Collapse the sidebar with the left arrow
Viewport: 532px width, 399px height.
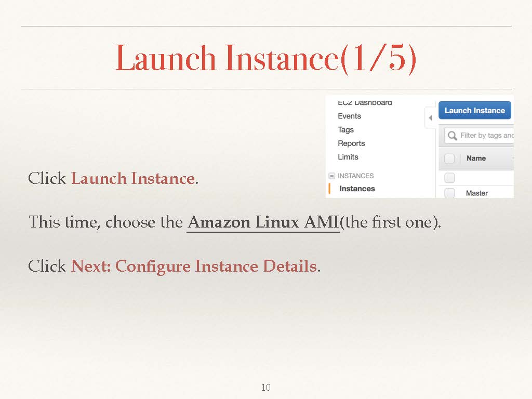pos(430,118)
